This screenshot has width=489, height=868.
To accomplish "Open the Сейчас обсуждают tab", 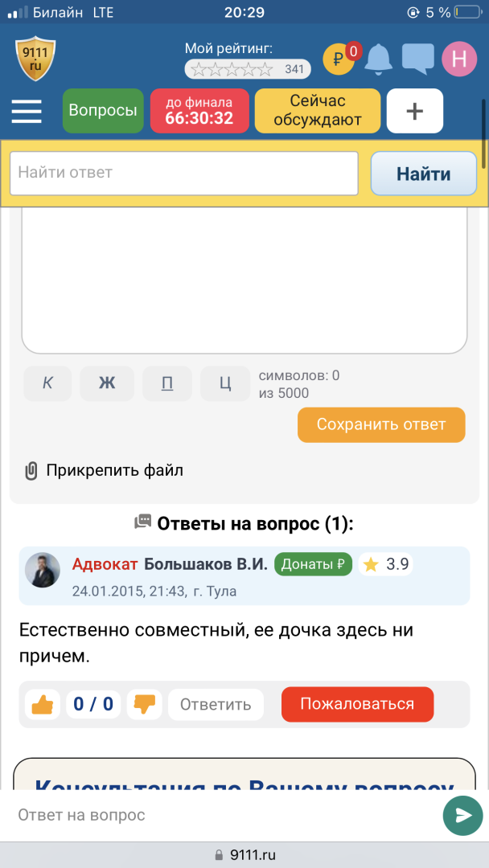I will click(x=318, y=111).
